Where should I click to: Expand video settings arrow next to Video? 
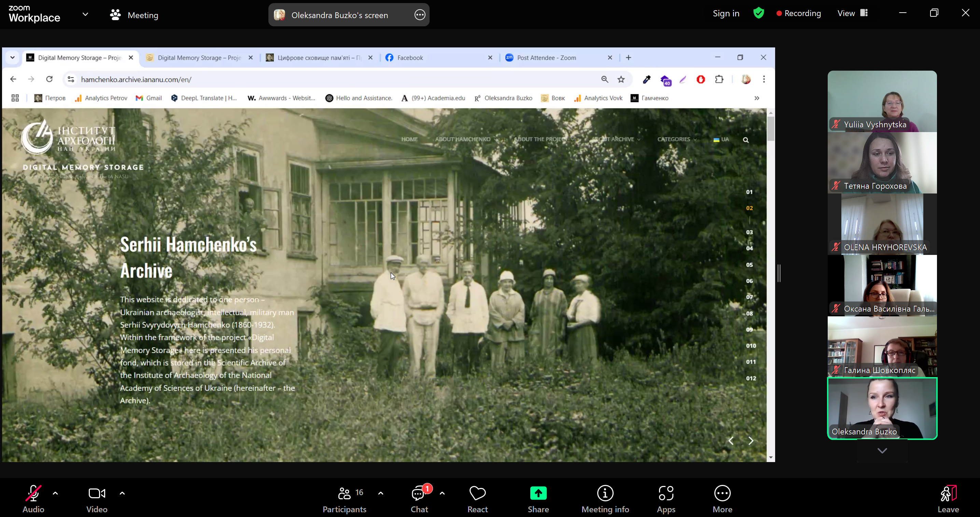122,493
